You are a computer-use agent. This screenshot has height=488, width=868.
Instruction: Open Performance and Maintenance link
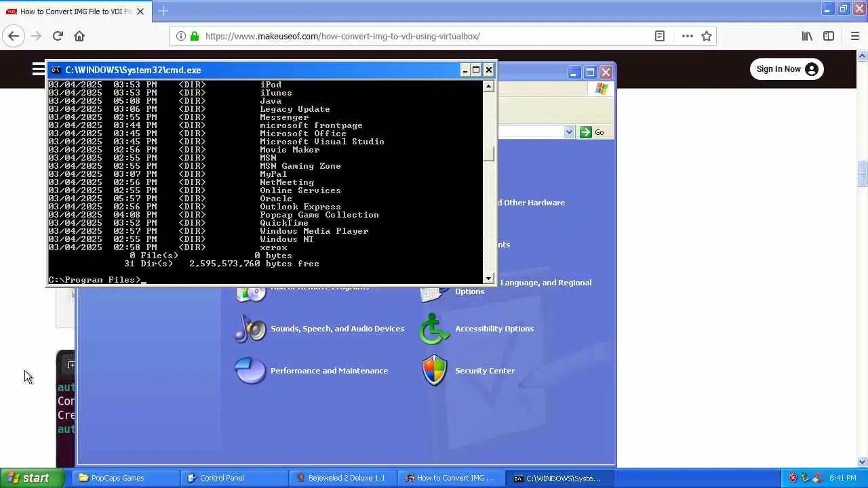330,371
